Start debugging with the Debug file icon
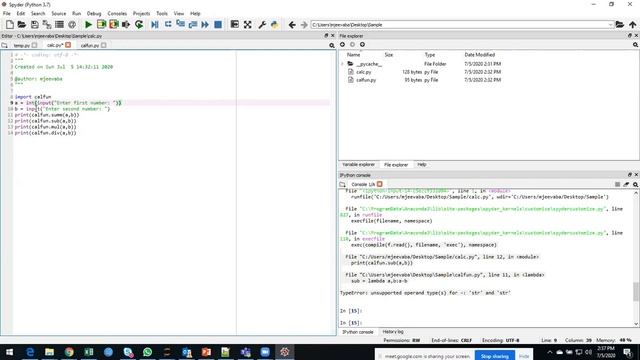640x360 pixels. point(155,24)
